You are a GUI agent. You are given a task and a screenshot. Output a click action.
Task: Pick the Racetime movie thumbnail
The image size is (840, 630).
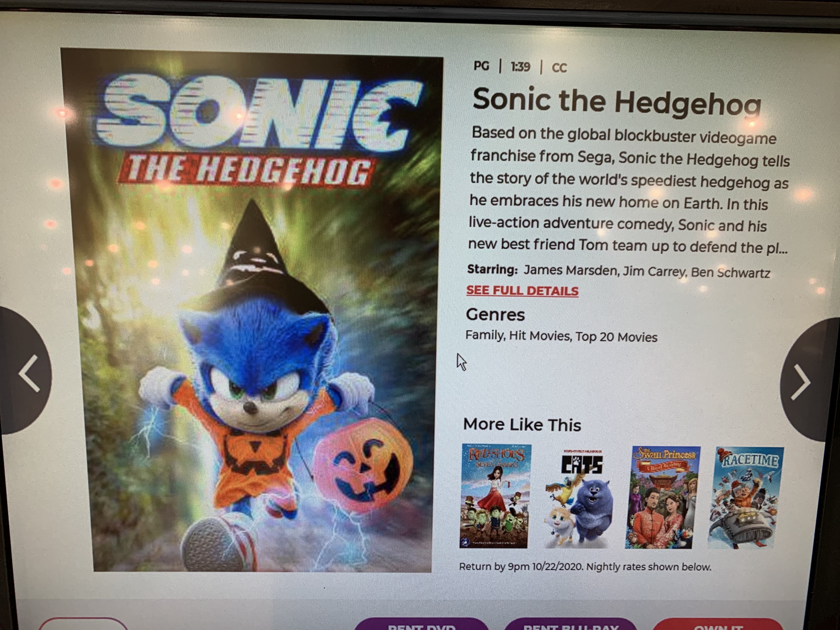(x=745, y=498)
